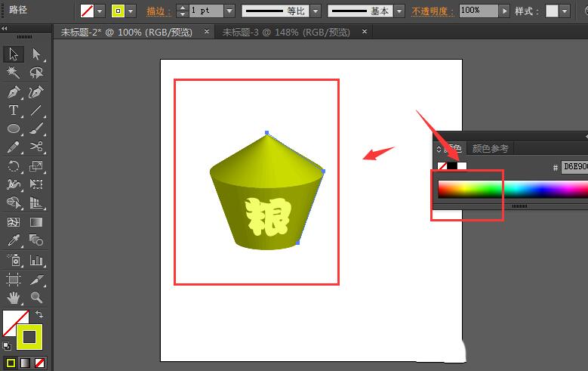
Task: Close the 未标题-3 document tab
Action: pos(365,32)
